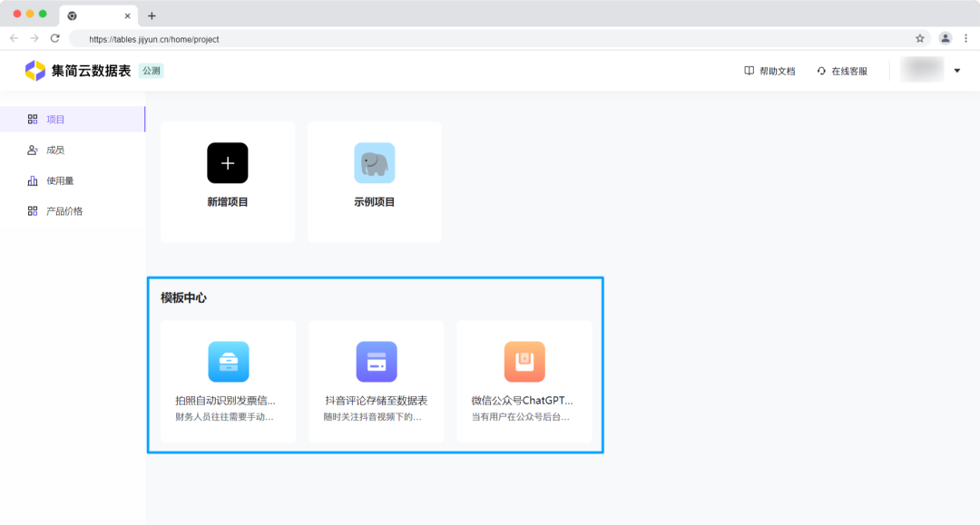The image size is (980, 525).
Task: Click the 模板中心 heading
Action: click(x=183, y=297)
